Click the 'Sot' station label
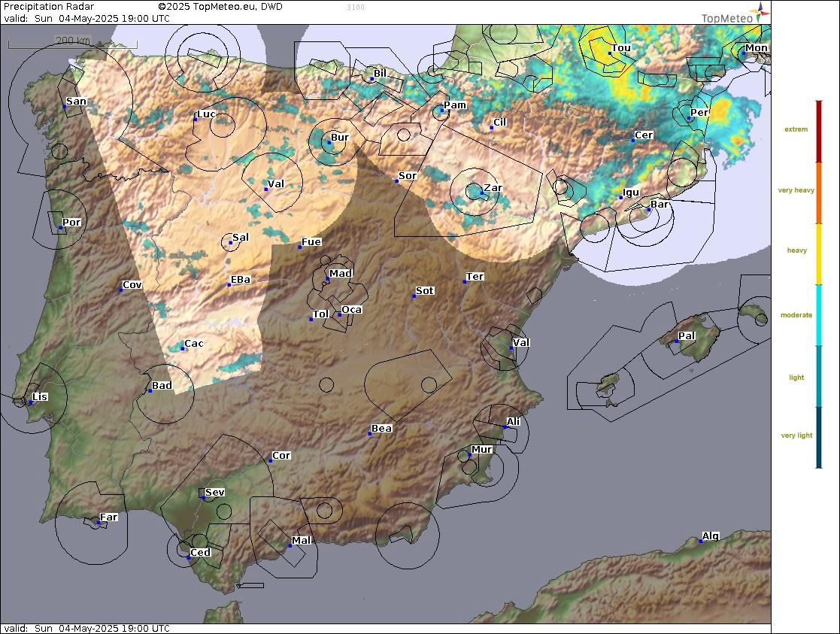The image size is (840, 634). coord(424,290)
